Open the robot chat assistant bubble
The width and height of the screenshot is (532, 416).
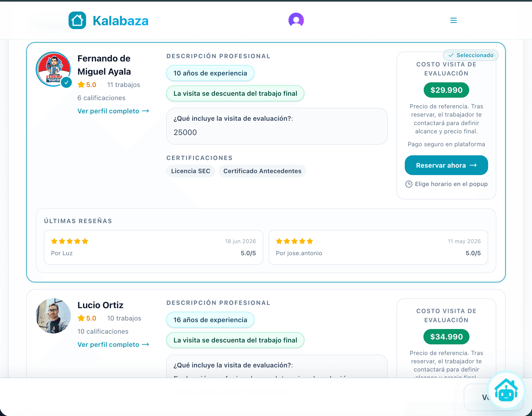506,390
